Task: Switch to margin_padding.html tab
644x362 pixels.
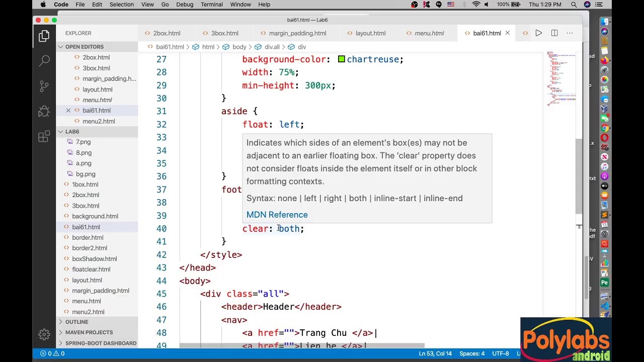Action: (297, 33)
